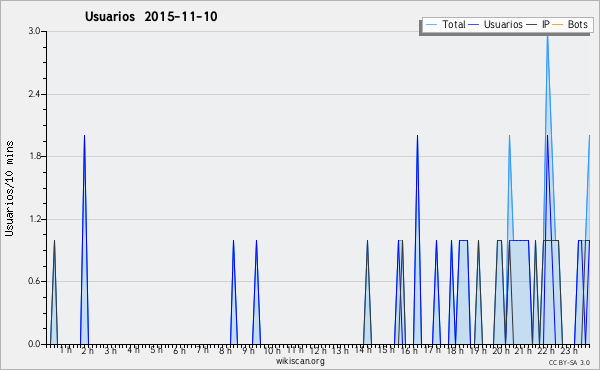Click the Usuarios legend entry
The image size is (600, 370).
(x=496, y=24)
